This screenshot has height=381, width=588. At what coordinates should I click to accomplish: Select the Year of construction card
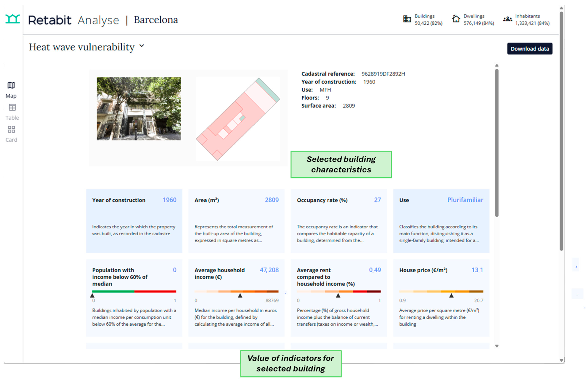pos(134,221)
